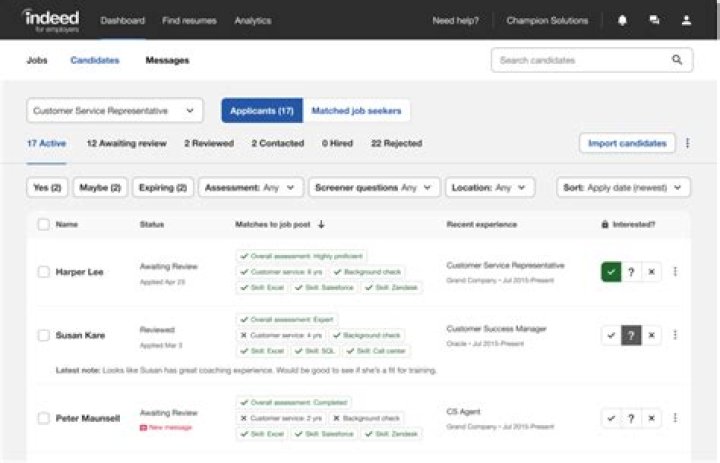Click the lock icon beside Interested?
Viewport: 720px width, 463px height.
pyautogui.click(x=605, y=224)
